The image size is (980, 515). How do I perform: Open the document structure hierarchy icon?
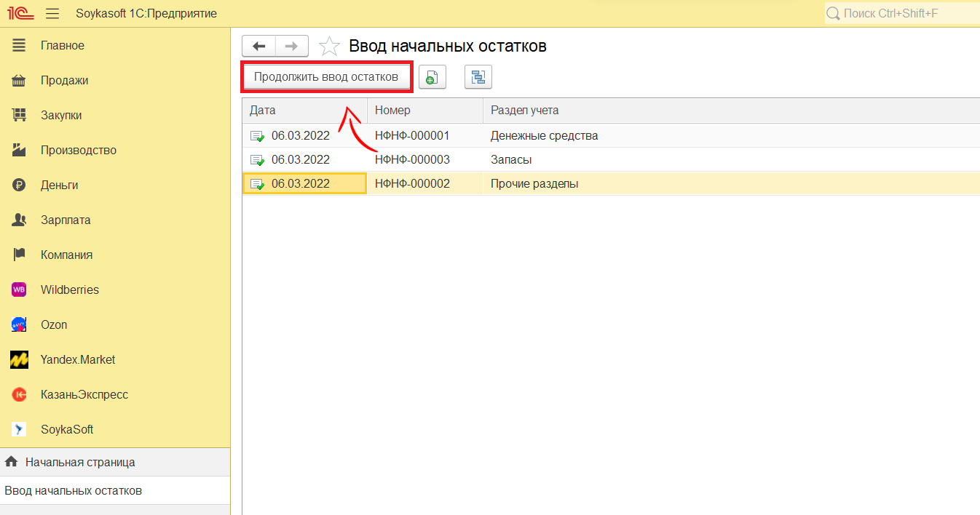pos(478,77)
